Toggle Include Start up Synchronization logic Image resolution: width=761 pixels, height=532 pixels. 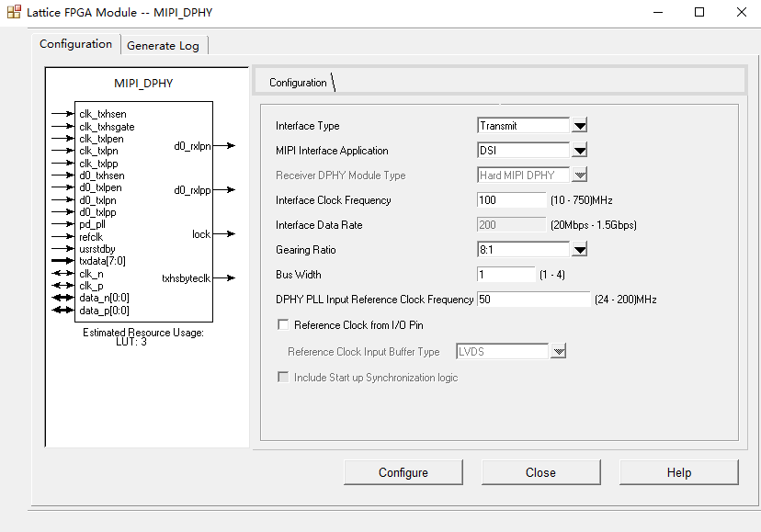point(283,377)
